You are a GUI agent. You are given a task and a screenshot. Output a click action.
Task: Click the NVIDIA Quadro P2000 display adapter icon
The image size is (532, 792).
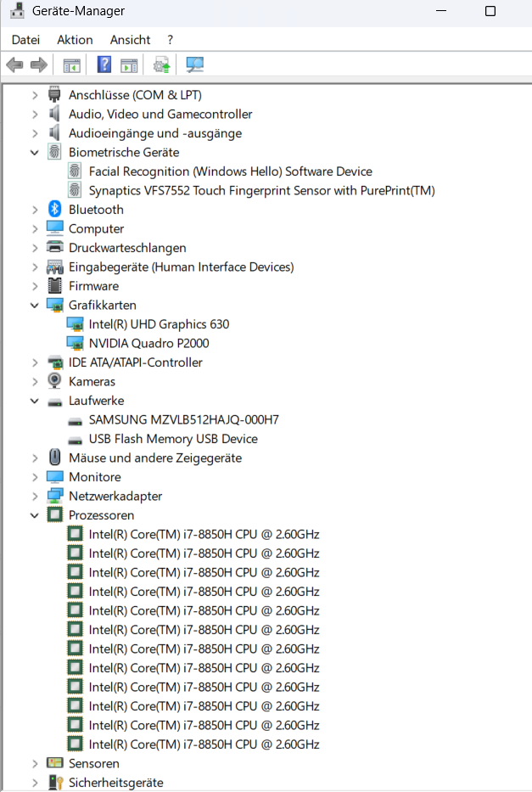click(76, 343)
